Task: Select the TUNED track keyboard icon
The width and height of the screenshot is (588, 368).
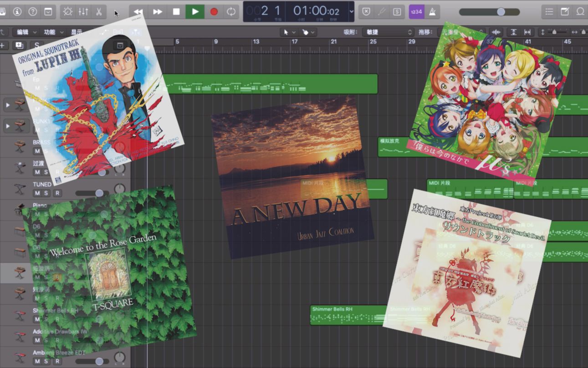Action: point(20,188)
